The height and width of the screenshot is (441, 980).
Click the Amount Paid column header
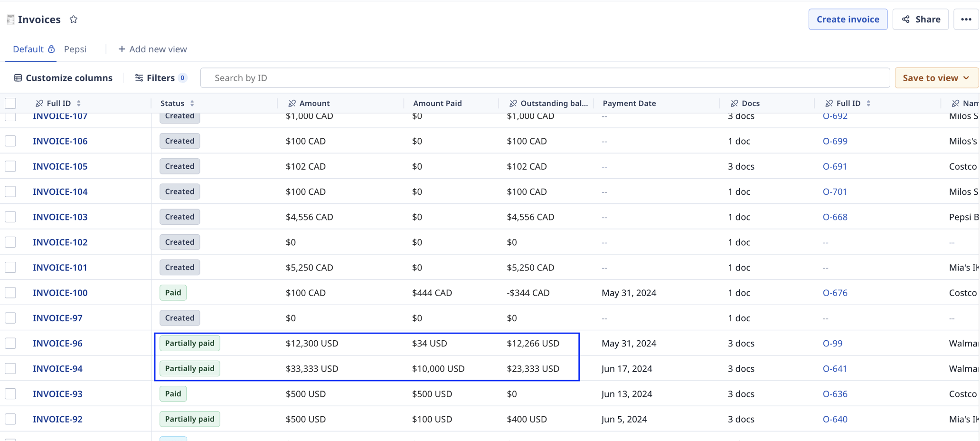[437, 103]
